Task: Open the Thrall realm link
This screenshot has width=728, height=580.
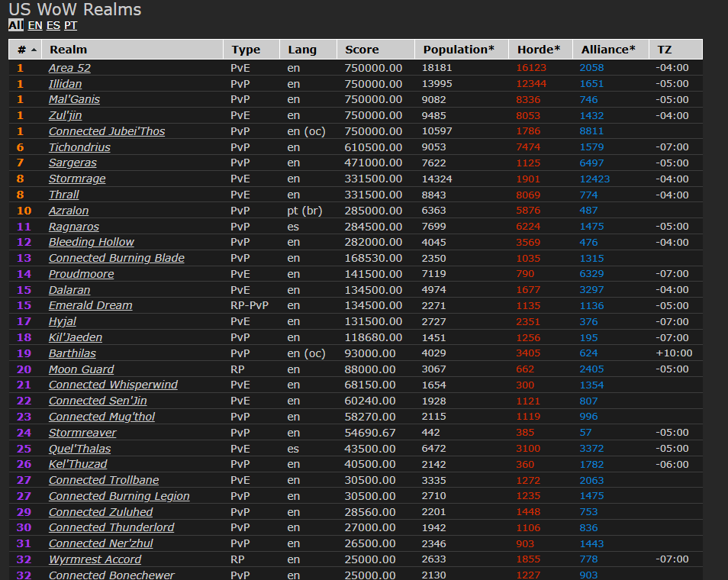Action: [63, 195]
